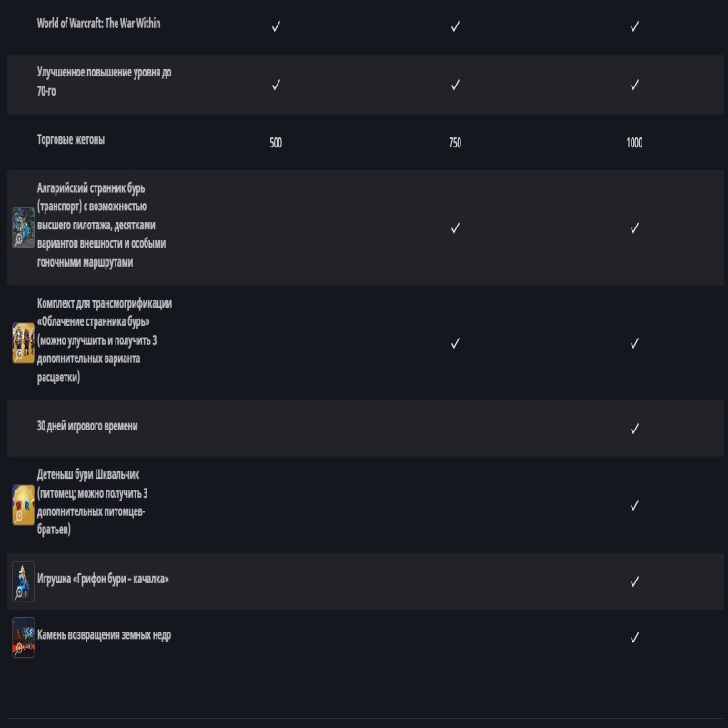Viewport: 728px width, 728px height.
Task: Click the Торговые жетоны row label
Action: [x=71, y=140]
